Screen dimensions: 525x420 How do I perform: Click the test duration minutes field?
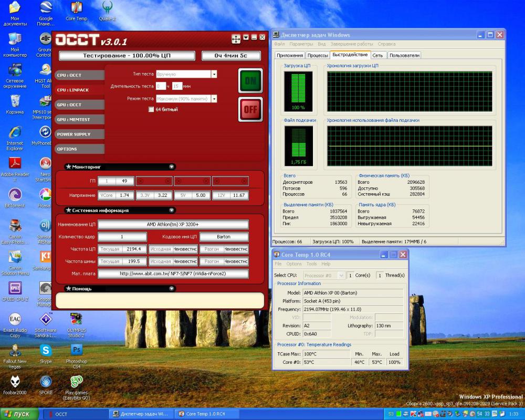pos(177,86)
